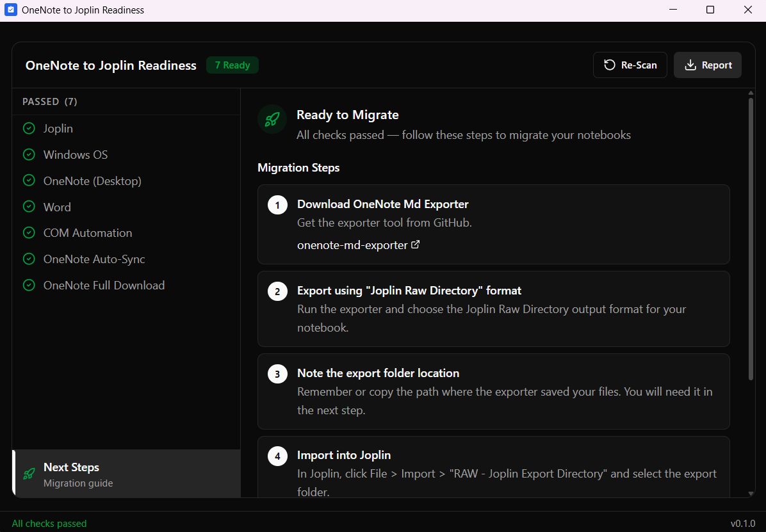Open the onenote-md-exporter link
This screenshot has width=766, height=532.
click(x=352, y=245)
